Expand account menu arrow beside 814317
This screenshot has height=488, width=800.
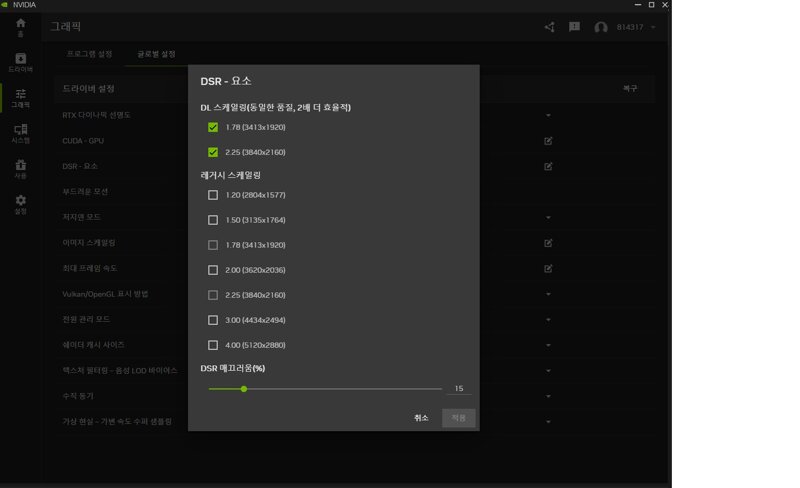tap(653, 27)
